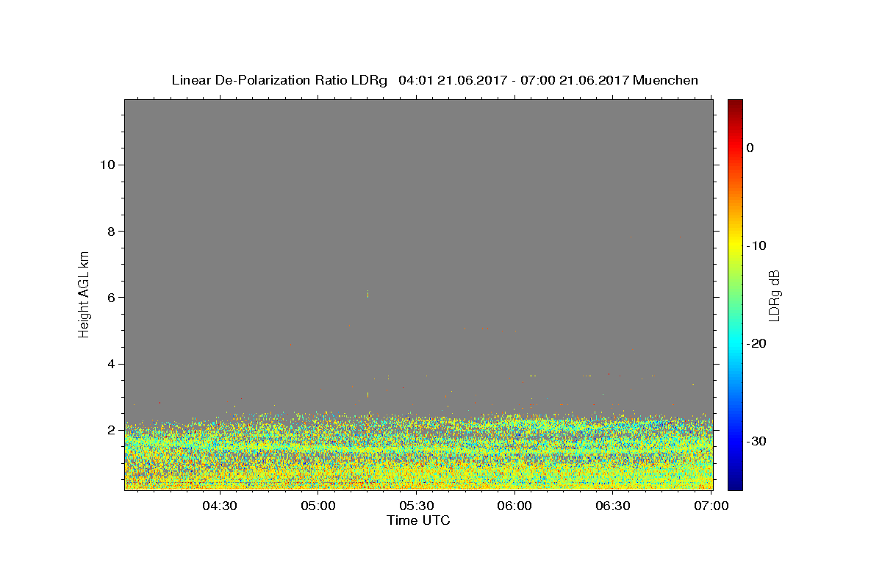Click the 05:00 time tick label

pyautogui.click(x=318, y=506)
